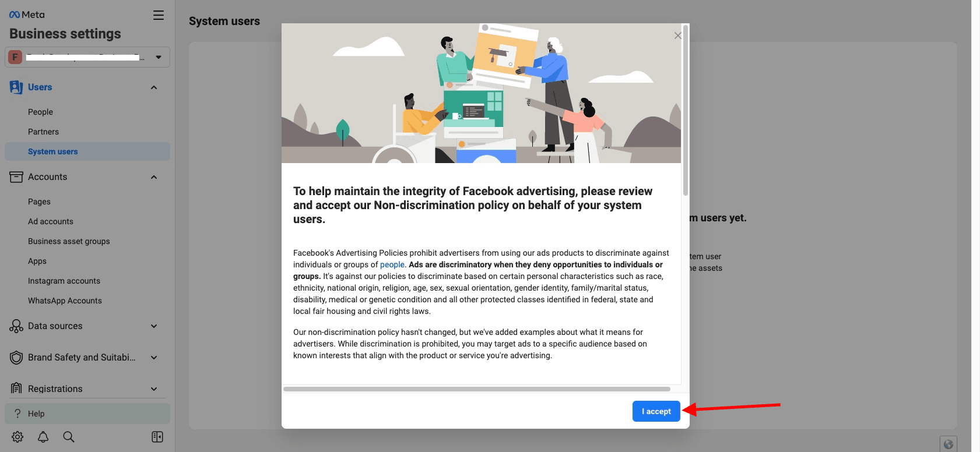Open the People page
This screenshot has width=980, height=452.
[40, 112]
